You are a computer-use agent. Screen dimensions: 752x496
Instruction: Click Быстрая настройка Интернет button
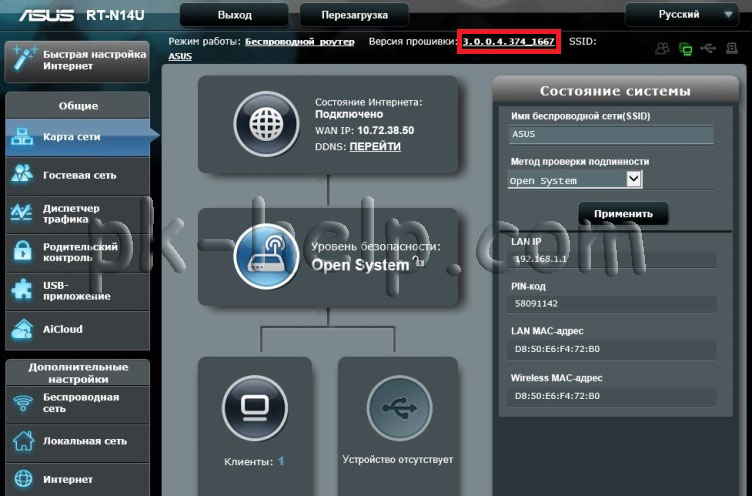click(x=77, y=61)
